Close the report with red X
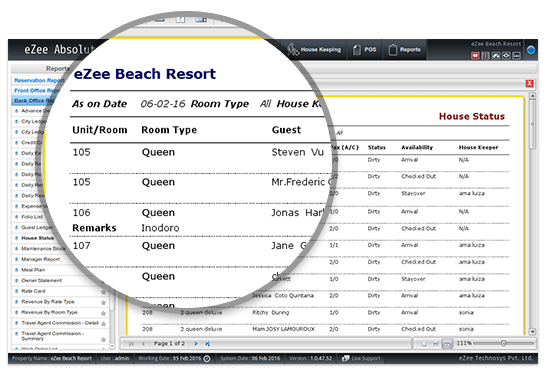This screenshot has width=545, height=375. [x=529, y=83]
